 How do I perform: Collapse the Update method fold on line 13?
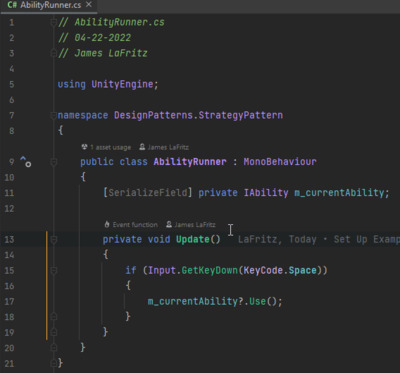(x=53, y=239)
